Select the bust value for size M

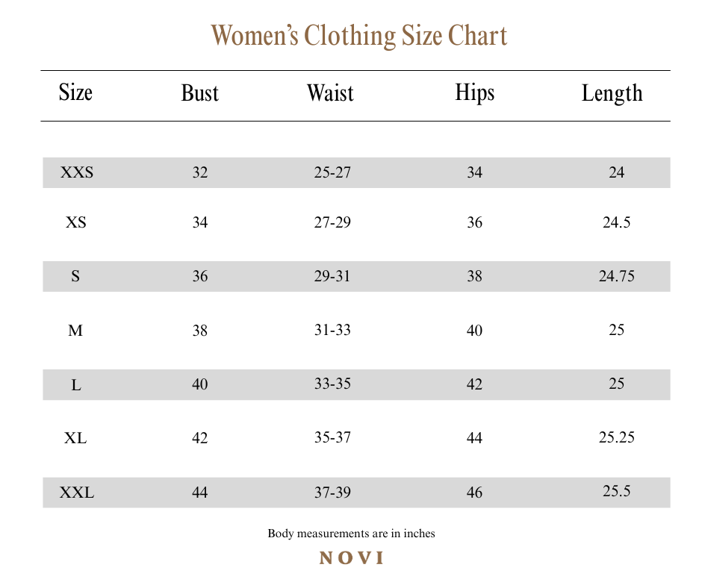tap(200, 331)
